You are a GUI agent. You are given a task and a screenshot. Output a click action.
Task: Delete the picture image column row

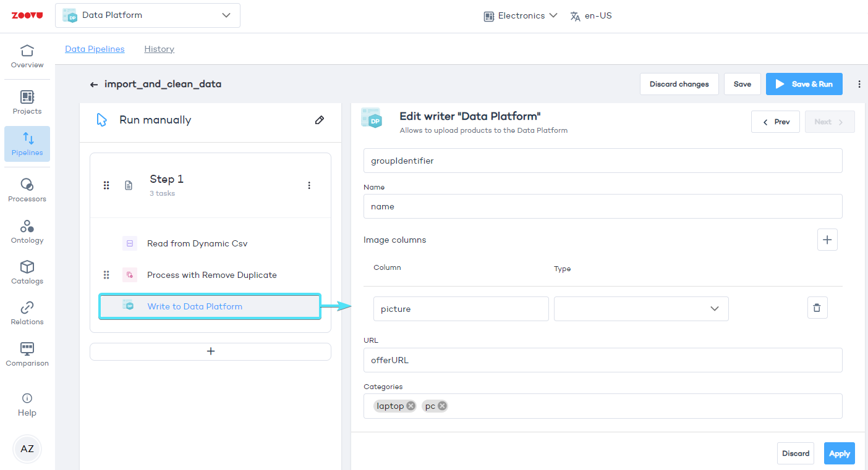(817, 308)
